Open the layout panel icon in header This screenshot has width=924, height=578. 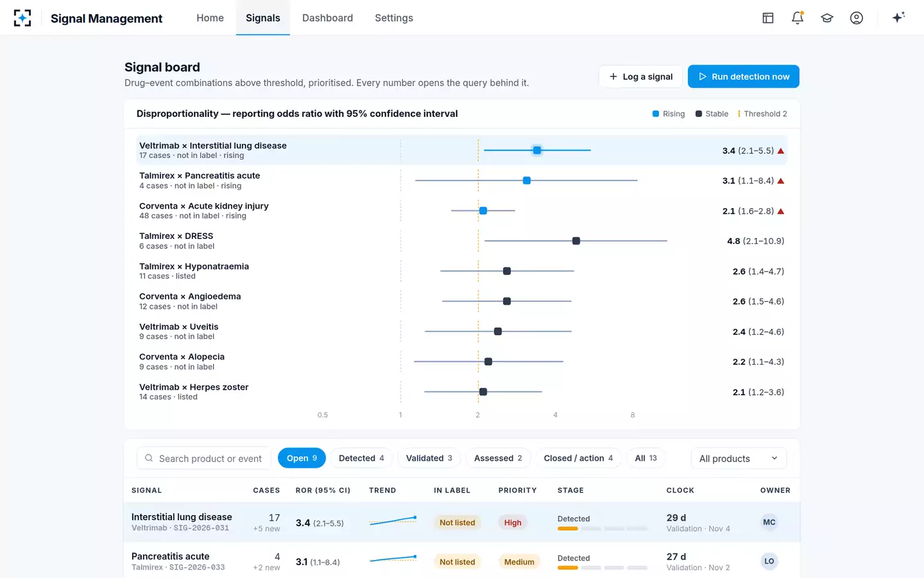coord(768,18)
